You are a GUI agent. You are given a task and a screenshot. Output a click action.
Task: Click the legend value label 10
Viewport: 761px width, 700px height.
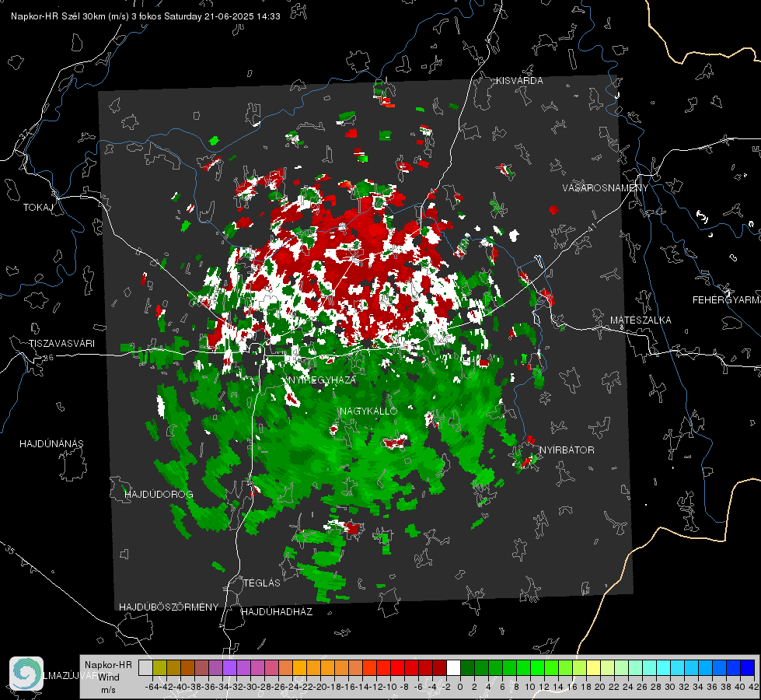tap(530, 687)
